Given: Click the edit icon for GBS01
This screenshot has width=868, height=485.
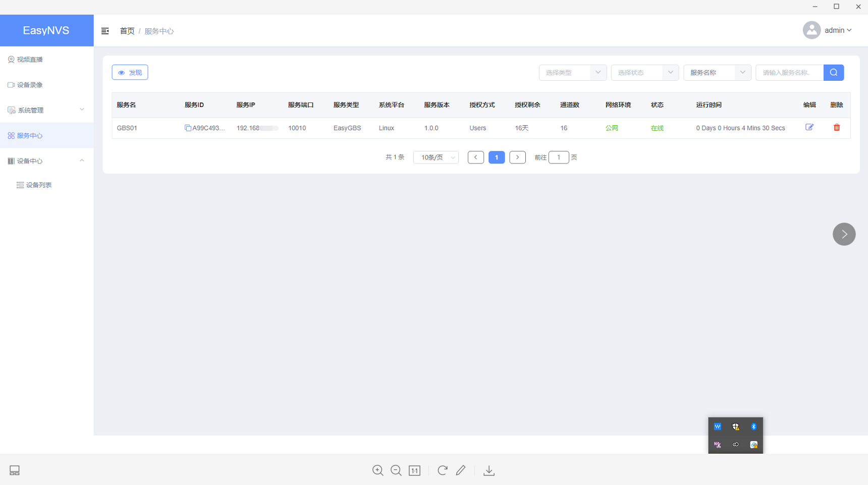Looking at the screenshot, I should 809,127.
